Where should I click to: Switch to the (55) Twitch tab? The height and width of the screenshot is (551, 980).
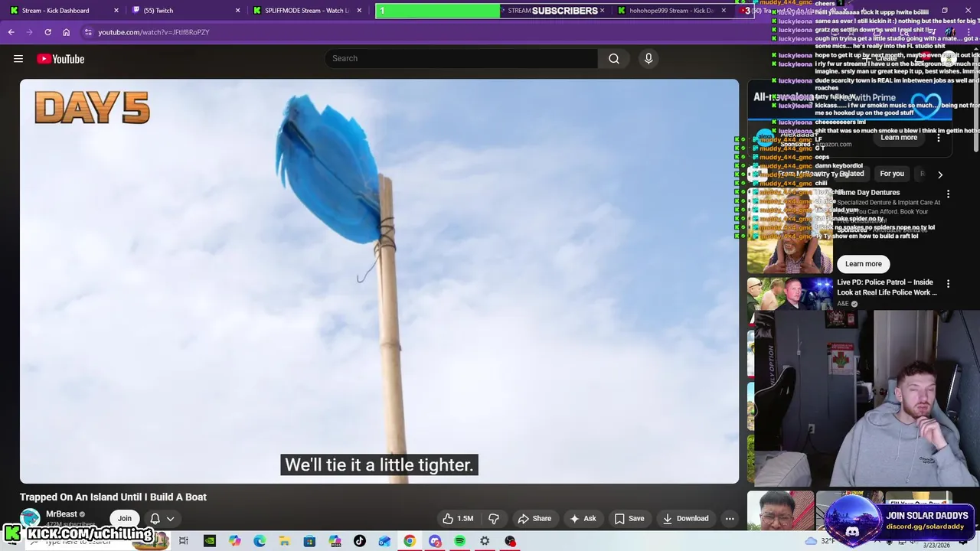158,11
